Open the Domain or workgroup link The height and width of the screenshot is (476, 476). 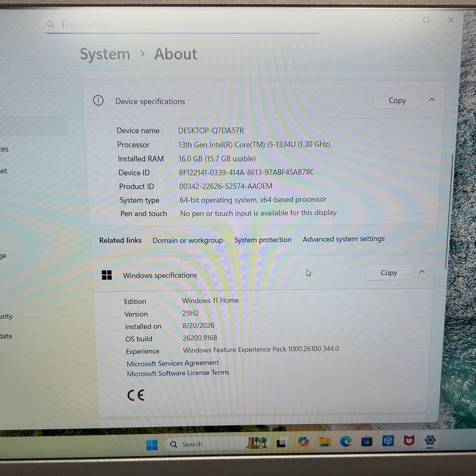click(x=188, y=240)
